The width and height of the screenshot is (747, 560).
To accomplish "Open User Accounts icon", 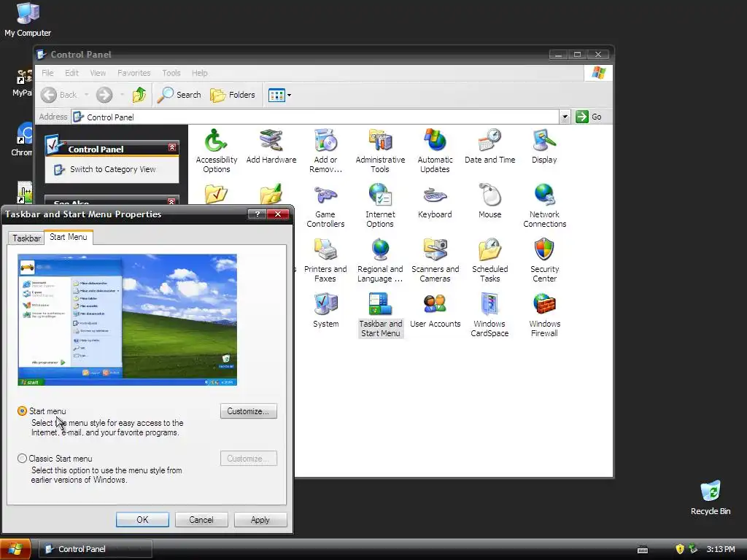I will pyautogui.click(x=435, y=310).
